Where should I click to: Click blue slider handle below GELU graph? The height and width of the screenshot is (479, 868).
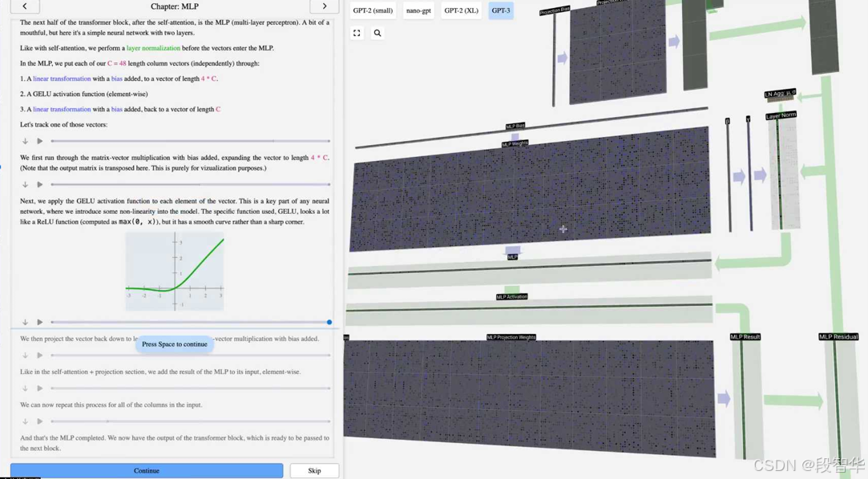point(329,322)
